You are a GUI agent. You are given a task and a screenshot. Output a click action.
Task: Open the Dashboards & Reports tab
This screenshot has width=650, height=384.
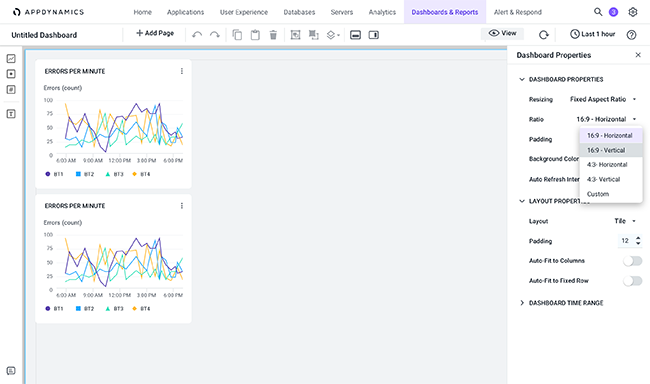coord(445,12)
